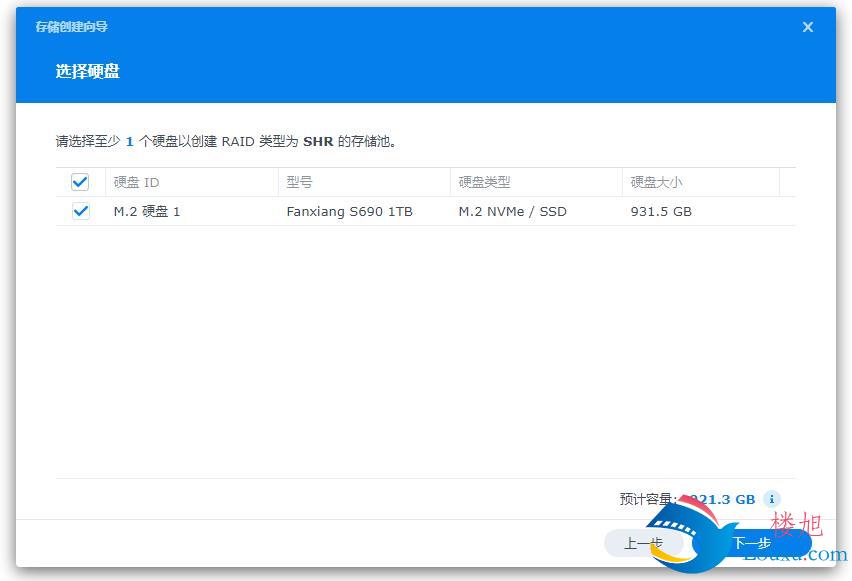The image size is (852, 581).
Task: Click the 存储创建向导 window title
Action: 71,27
